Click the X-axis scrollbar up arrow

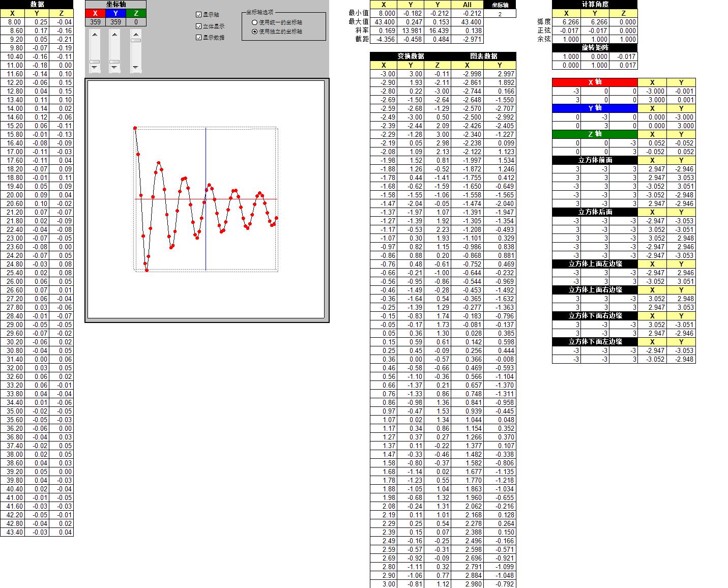[95, 35]
